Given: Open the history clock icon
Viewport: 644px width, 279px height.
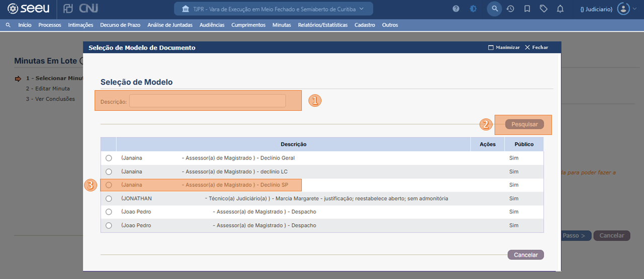Looking at the screenshot, I should [510, 9].
